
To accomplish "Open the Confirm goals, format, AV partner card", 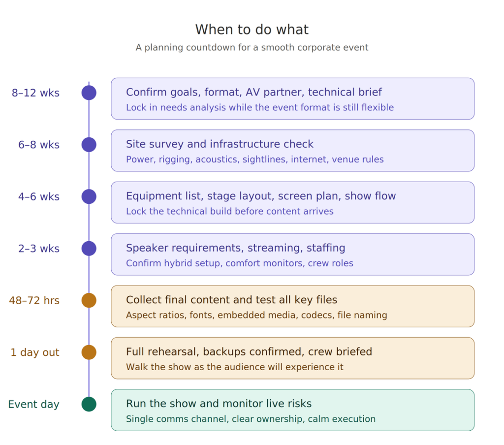I will (x=292, y=98).
